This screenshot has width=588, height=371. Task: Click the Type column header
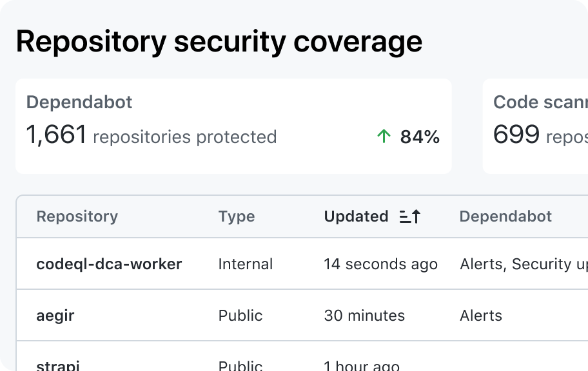tap(237, 216)
